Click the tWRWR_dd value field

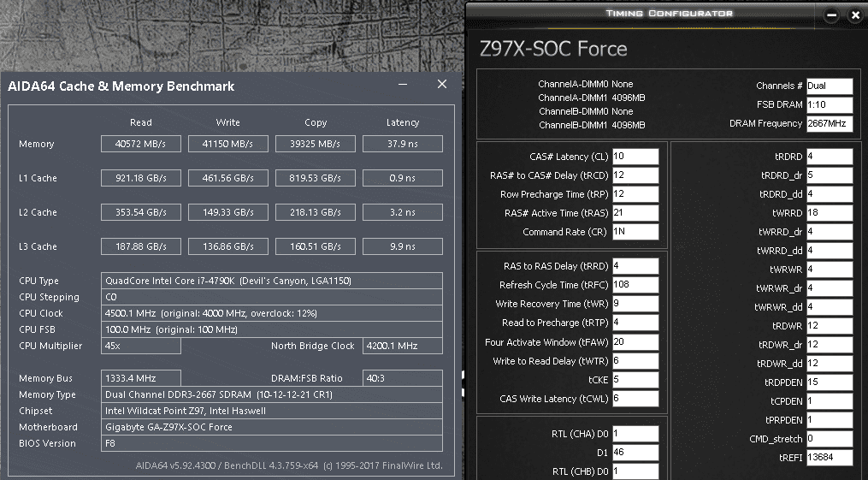(830, 306)
